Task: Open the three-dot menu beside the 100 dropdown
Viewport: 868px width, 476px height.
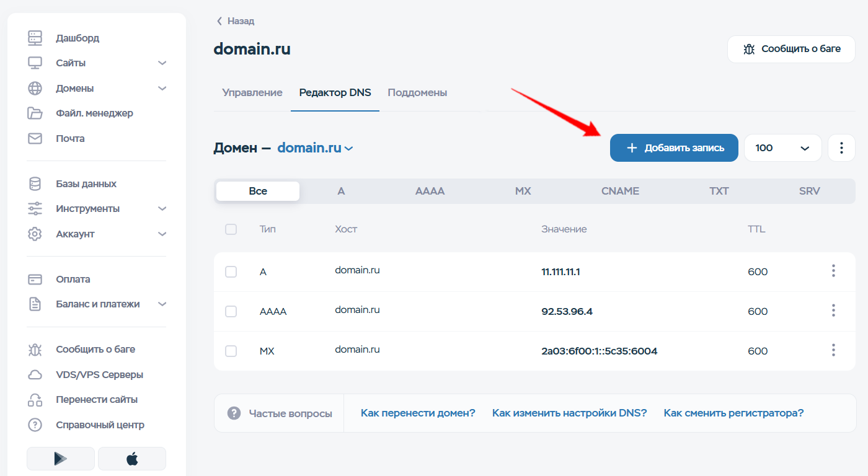Action: (841, 148)
